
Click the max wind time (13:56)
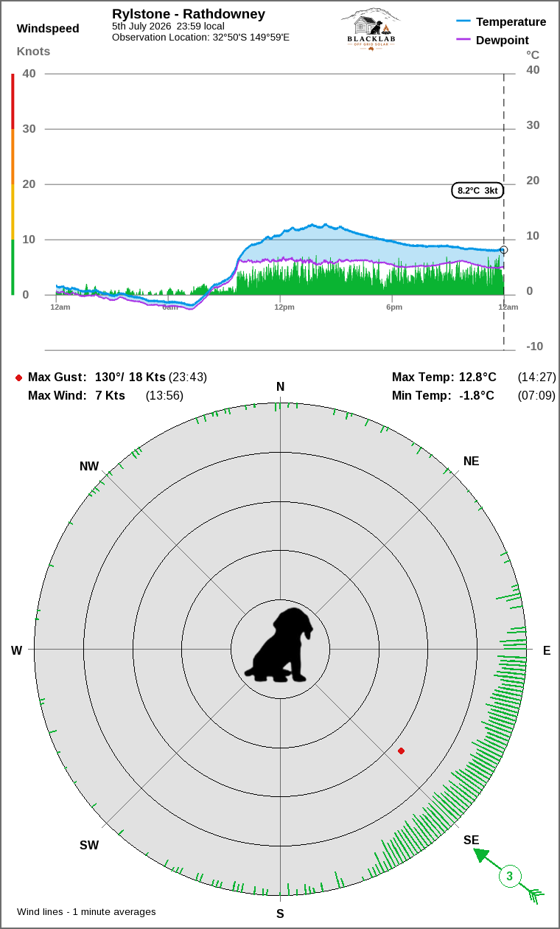click(164, 395)
